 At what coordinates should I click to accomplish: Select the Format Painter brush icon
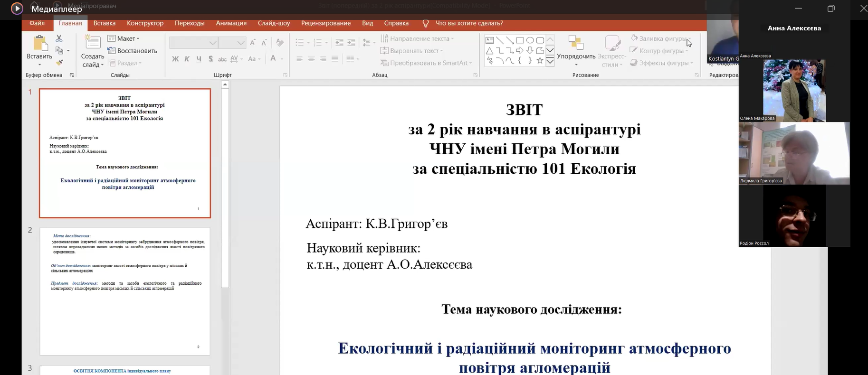[x=59, y=62]
